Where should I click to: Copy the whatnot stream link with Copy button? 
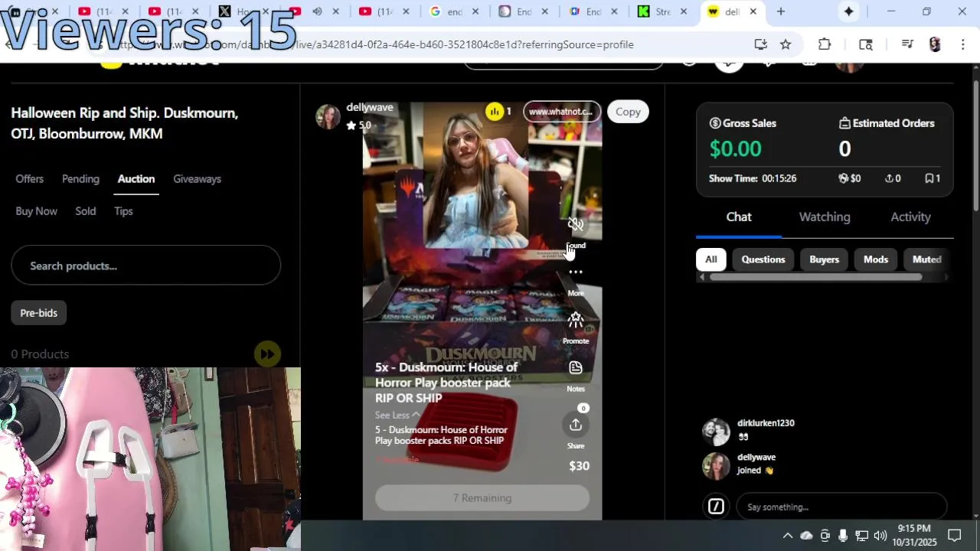(x=628, y=112)
